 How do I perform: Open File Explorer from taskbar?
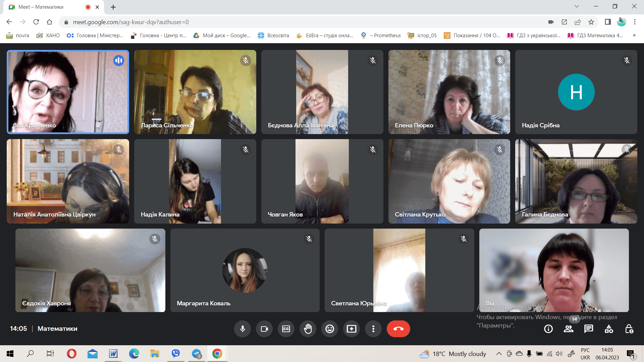pyautogui.click(x=155, y=354)
